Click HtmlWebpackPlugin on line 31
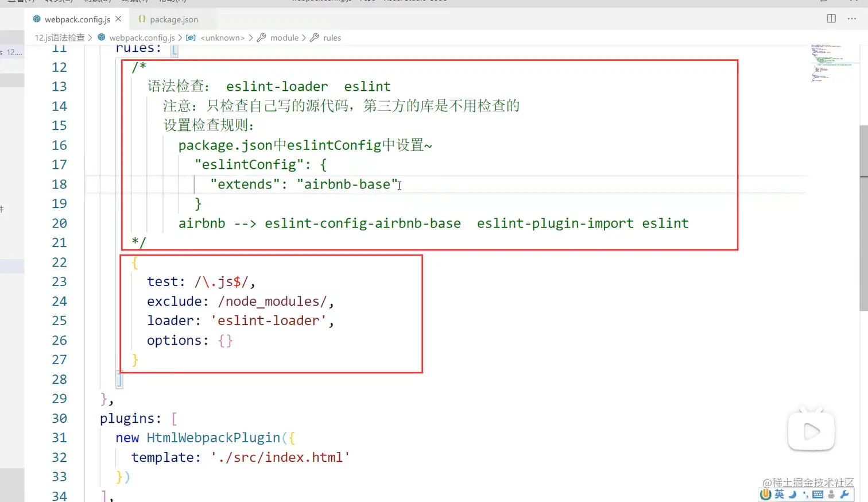Screen dimensions: 868x502 pyautogui.click(x=213, y=438)
